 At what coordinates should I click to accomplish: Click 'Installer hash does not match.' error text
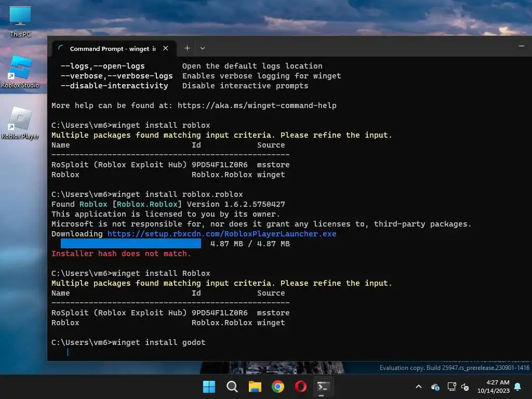[x=121, y=254]
